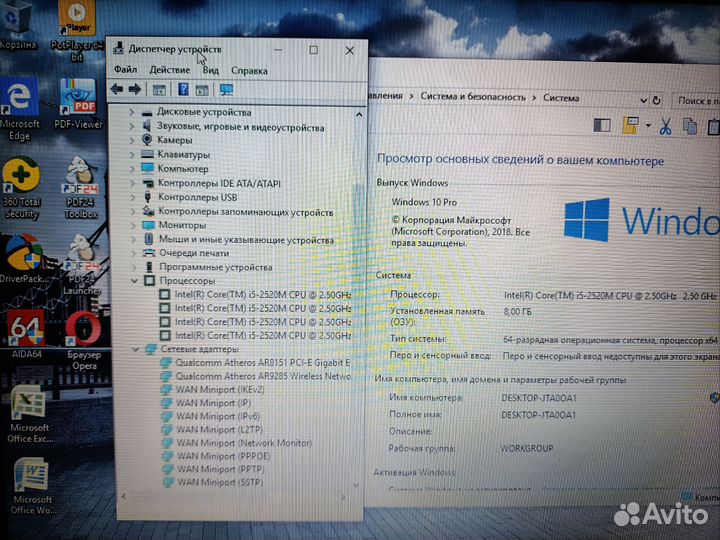Click the scissors cut icon in System window

coord(665,126)
